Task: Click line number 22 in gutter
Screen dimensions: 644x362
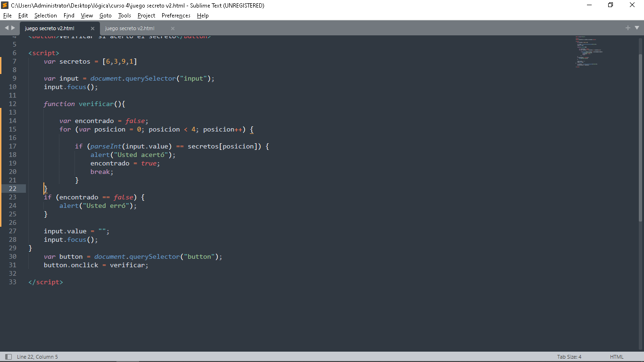Action: (x=12, y=189)
